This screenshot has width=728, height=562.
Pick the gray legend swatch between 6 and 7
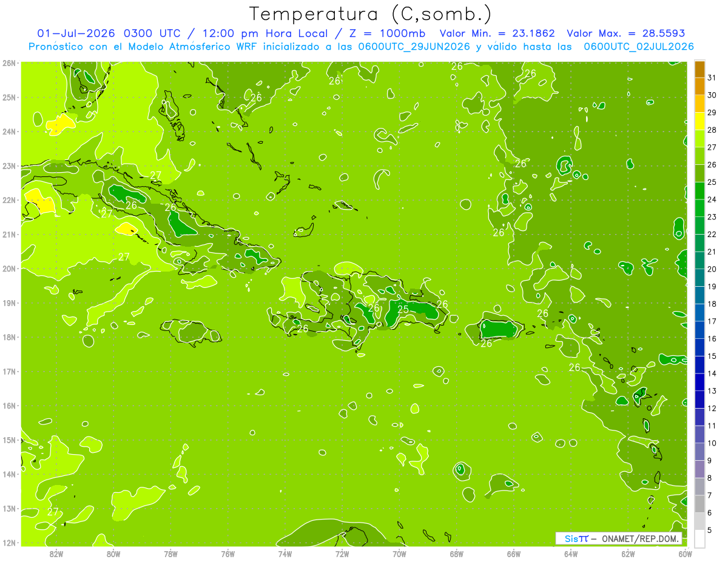699,504
